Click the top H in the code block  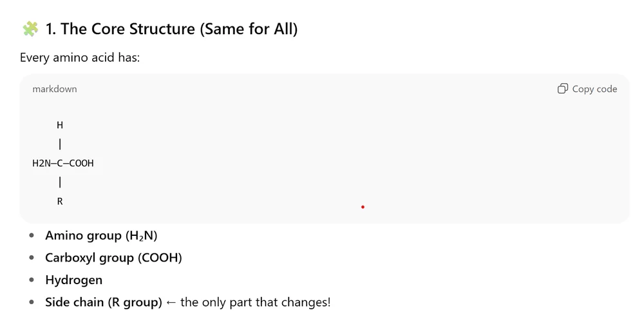pyautogui.click(x=60, y=125)
